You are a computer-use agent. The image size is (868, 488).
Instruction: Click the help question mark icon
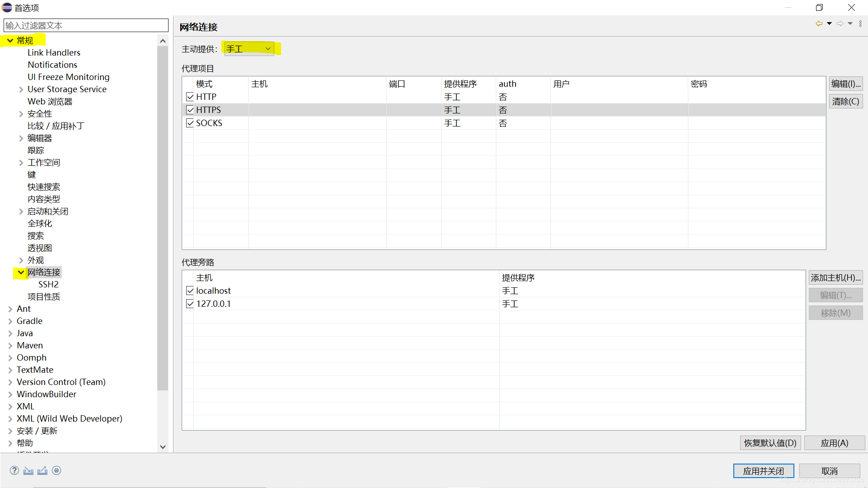(x=14, y=470)
